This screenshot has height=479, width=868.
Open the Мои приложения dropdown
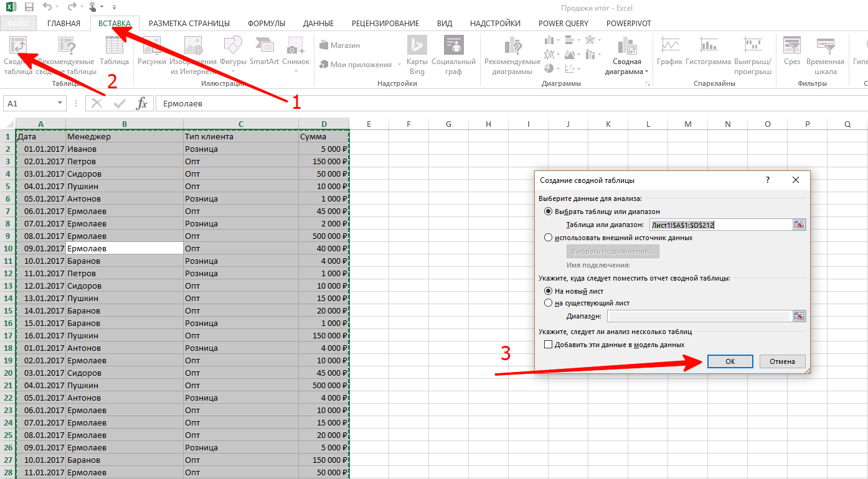click(399, 65)
